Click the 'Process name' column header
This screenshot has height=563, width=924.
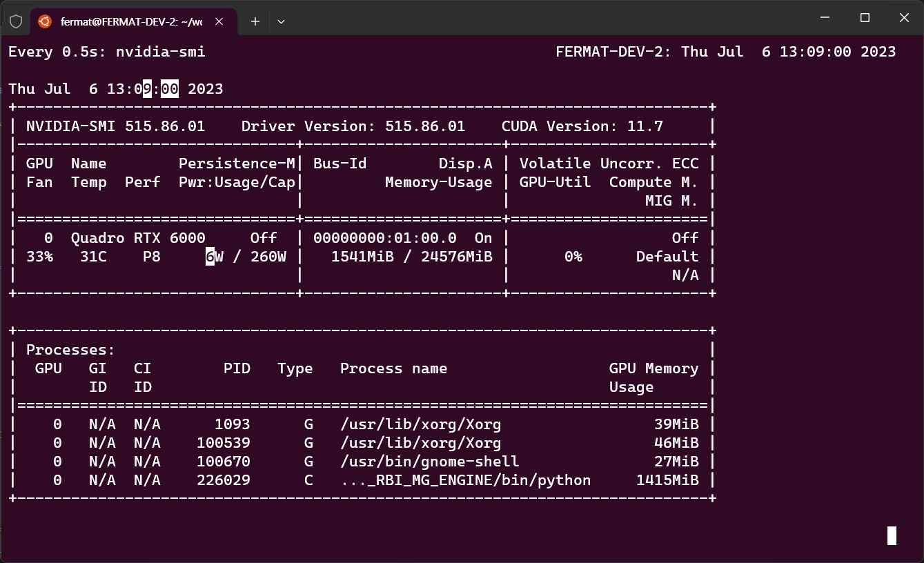coord(394,368)
